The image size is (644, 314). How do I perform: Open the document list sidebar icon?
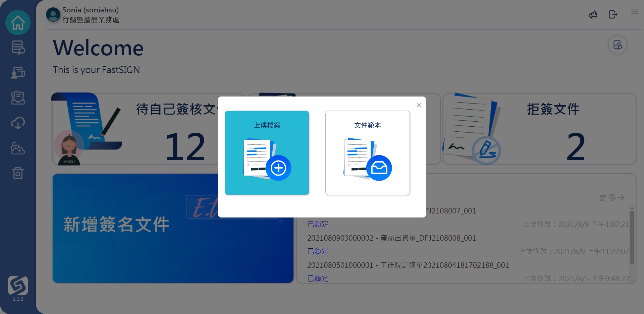(x=18, y=48)
